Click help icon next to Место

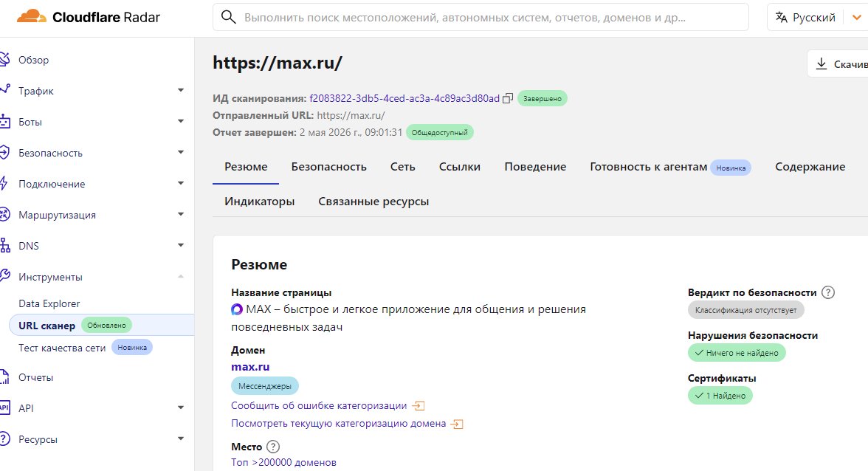pos(273,447)
